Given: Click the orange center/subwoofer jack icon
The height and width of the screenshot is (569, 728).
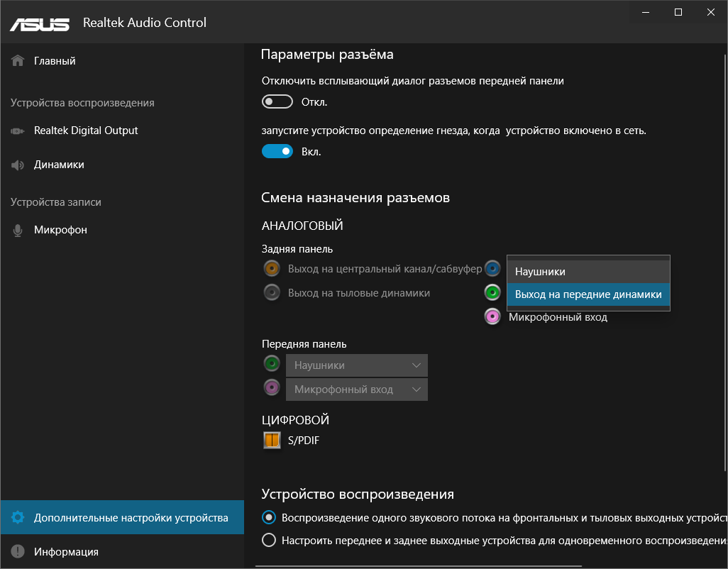Looking at the screenshot, I should click(x=272, y=268).
